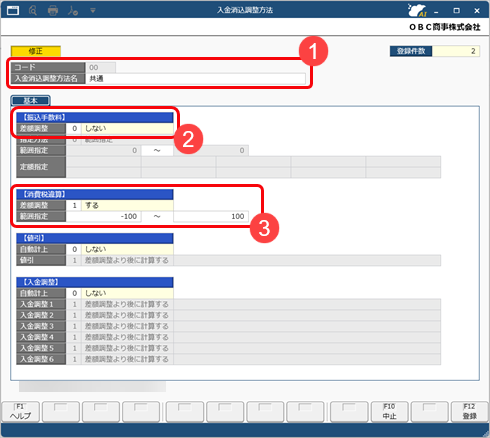Click 振込手数料 範囲指定 upper value 0
The width and height of the screenshot is (490, 438).
click(x=211, y=150)
